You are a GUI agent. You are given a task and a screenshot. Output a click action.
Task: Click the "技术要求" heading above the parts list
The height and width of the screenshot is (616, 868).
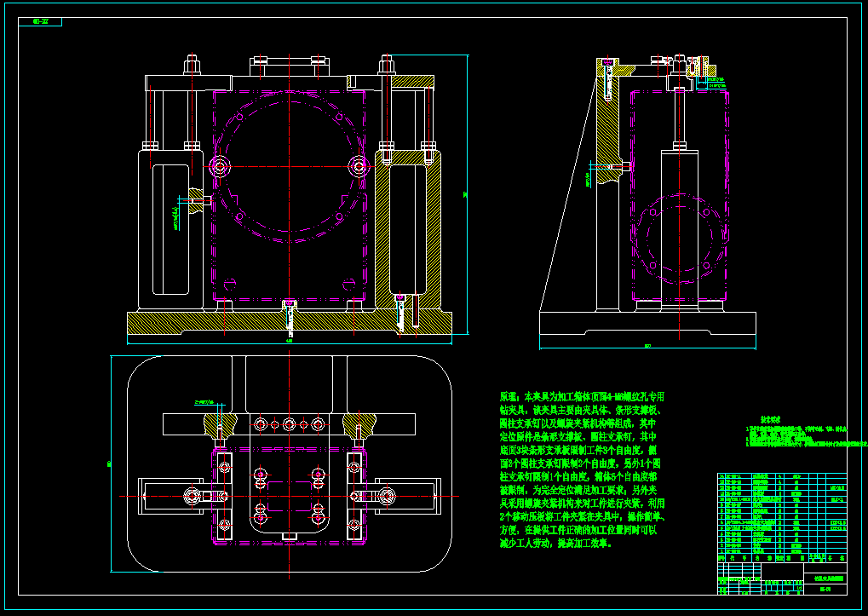[x=770, y=420]
